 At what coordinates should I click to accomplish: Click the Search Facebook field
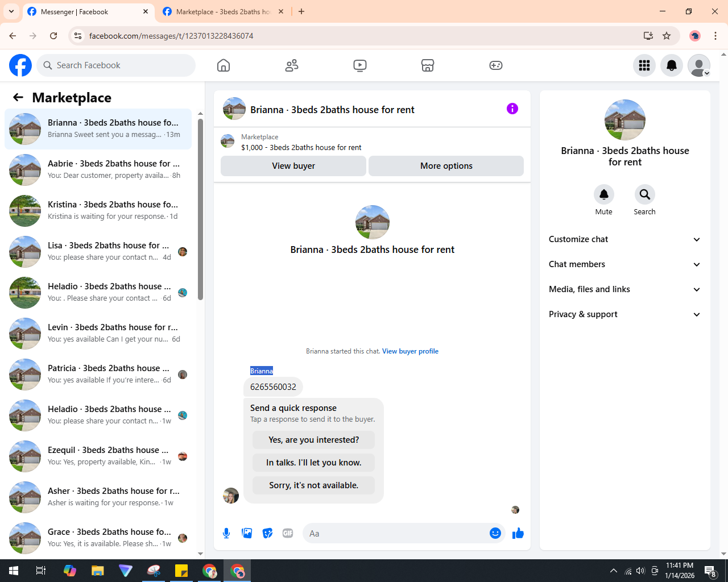coord(116,65)
